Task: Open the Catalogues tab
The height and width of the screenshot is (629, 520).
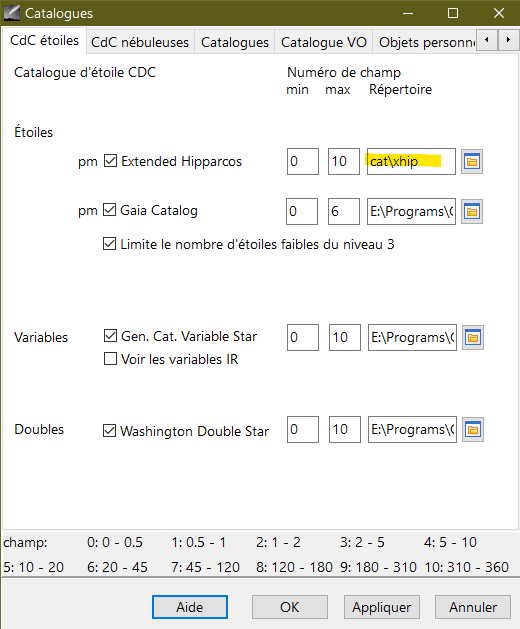Action: pyautogui.click(x=235, y=42)
